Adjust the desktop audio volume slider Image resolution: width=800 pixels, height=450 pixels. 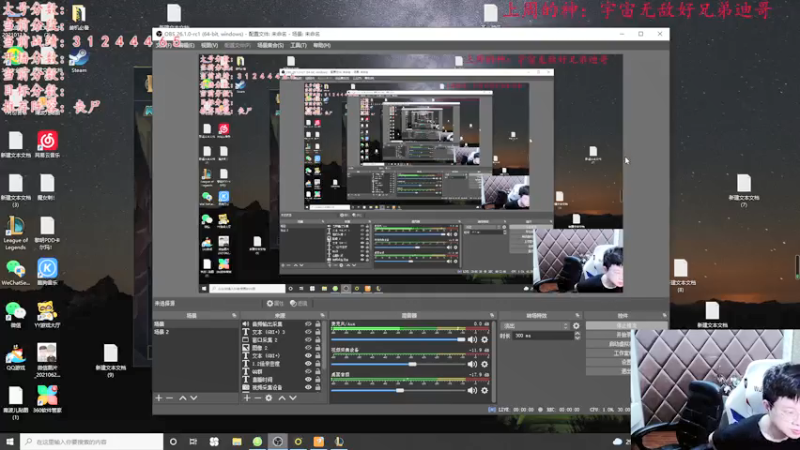pos(398,390)
